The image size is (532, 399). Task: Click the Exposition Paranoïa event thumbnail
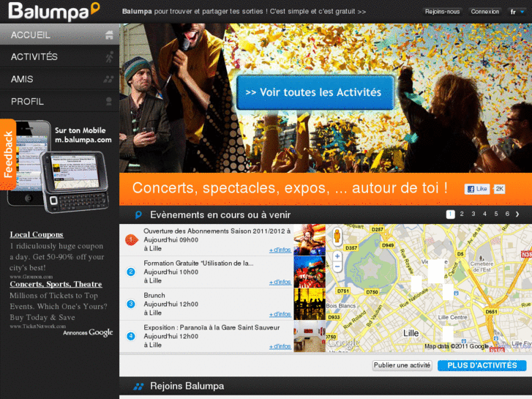310,337
